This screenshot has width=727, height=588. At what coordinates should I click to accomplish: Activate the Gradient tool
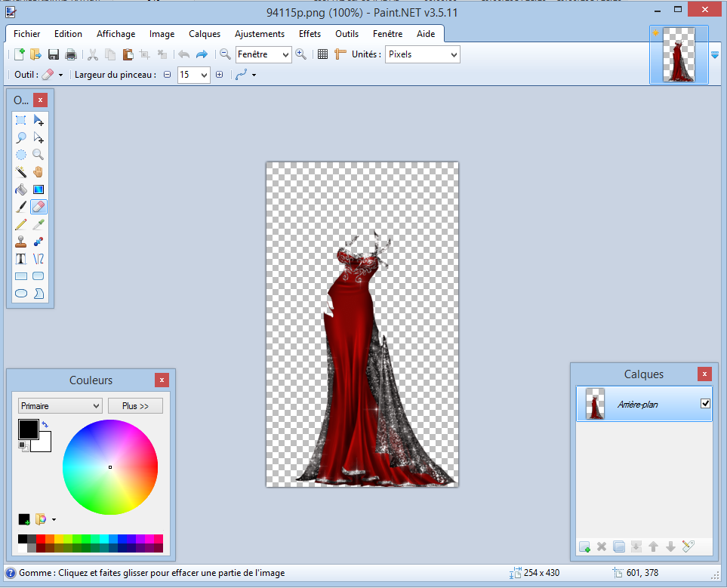coord(38,189)
